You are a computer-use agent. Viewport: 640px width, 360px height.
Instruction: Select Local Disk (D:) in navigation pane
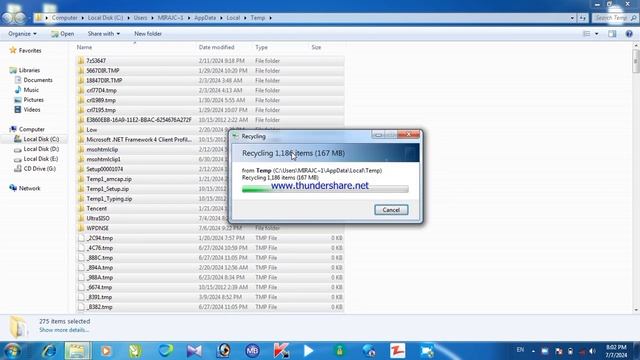click(x=41, y=149)
